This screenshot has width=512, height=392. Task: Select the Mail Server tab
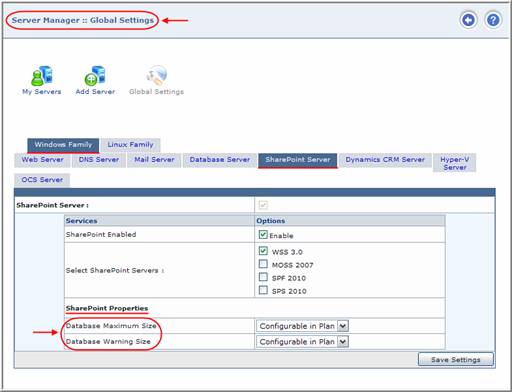(x=154, y=160)
